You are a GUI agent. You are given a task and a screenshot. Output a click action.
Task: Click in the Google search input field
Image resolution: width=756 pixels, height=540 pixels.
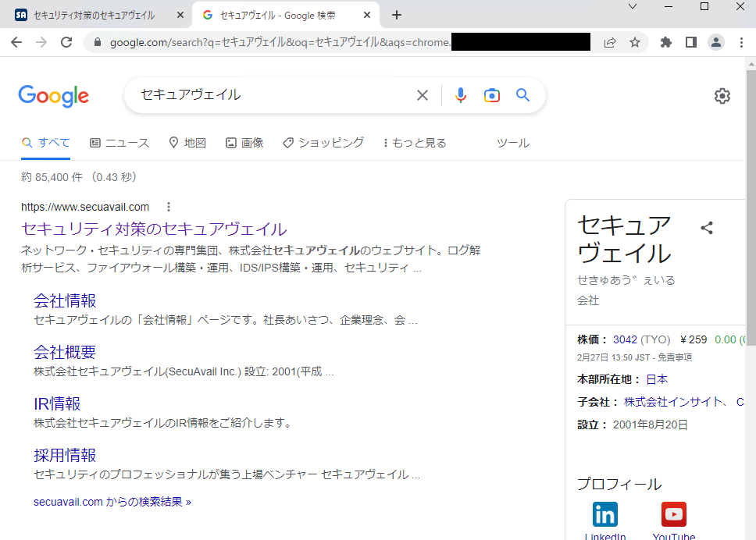coord(275,95)
